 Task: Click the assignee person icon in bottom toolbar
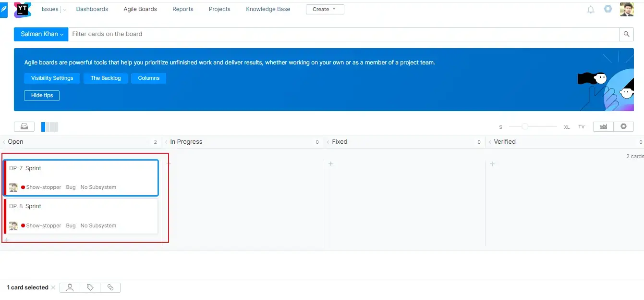[x=70, y=287]
